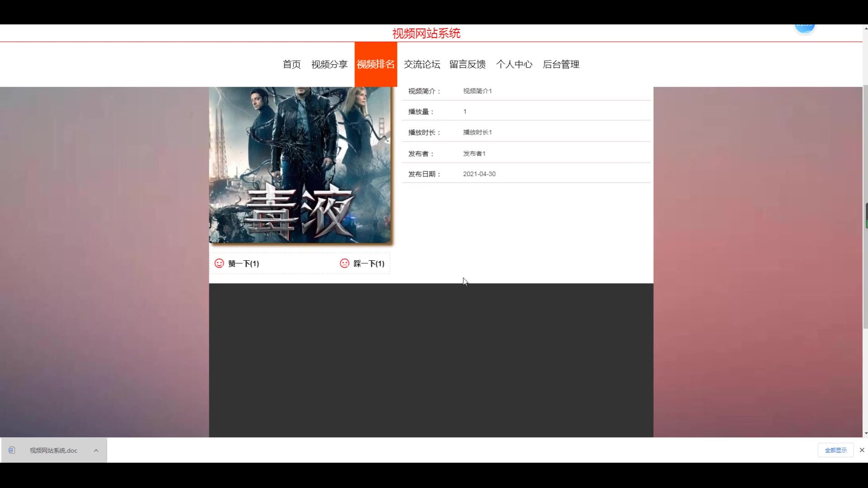Click the scrollbar down arrow
The height and width of the screenshot is (488, 868).
tap(865, 433)
